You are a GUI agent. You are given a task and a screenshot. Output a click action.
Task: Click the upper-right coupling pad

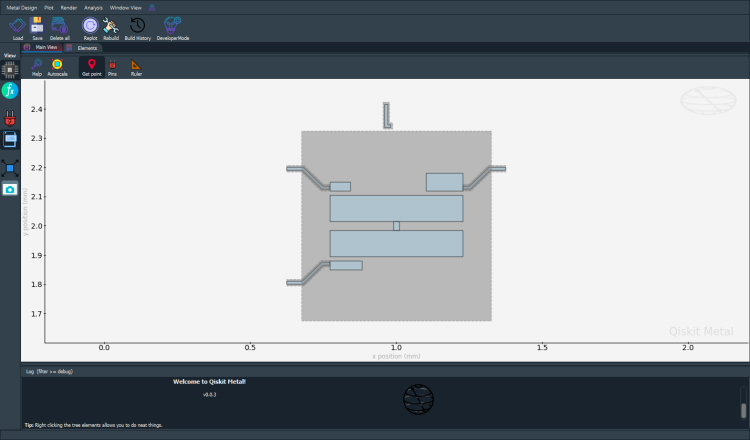[444, 182]
